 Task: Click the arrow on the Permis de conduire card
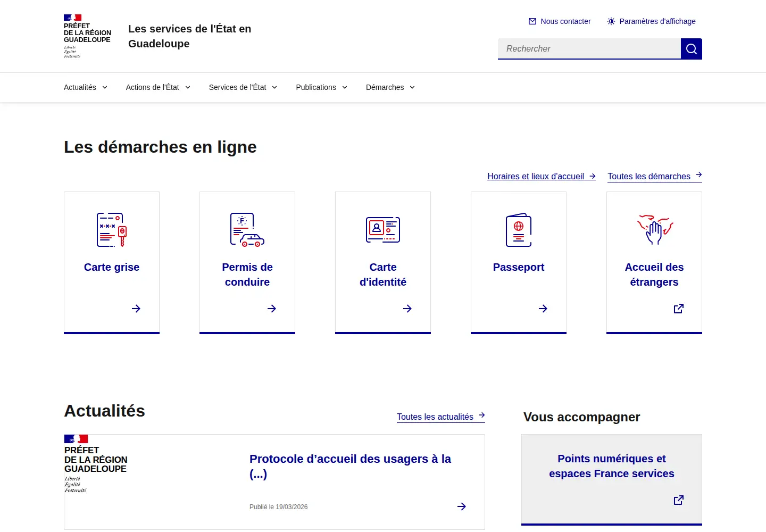272,309
